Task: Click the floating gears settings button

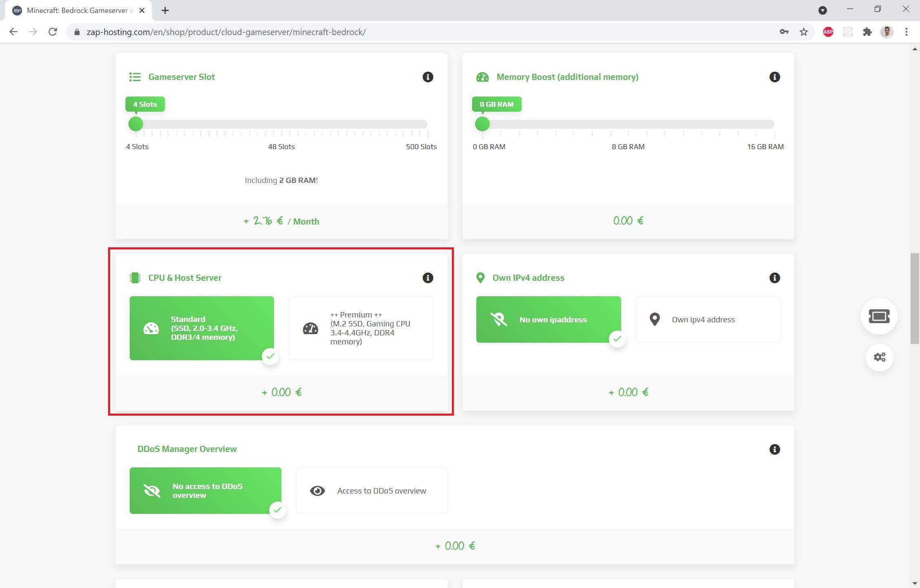Action: [879, 357]
